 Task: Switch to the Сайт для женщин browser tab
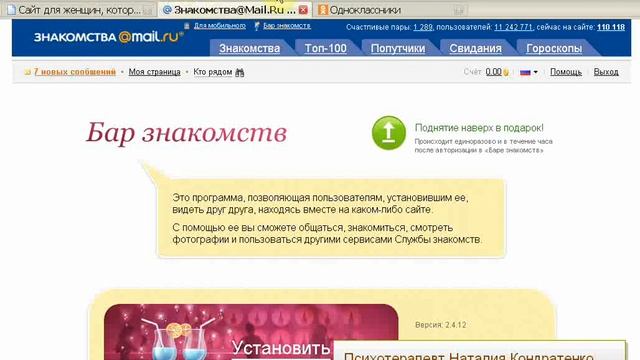tap(80, 10)
